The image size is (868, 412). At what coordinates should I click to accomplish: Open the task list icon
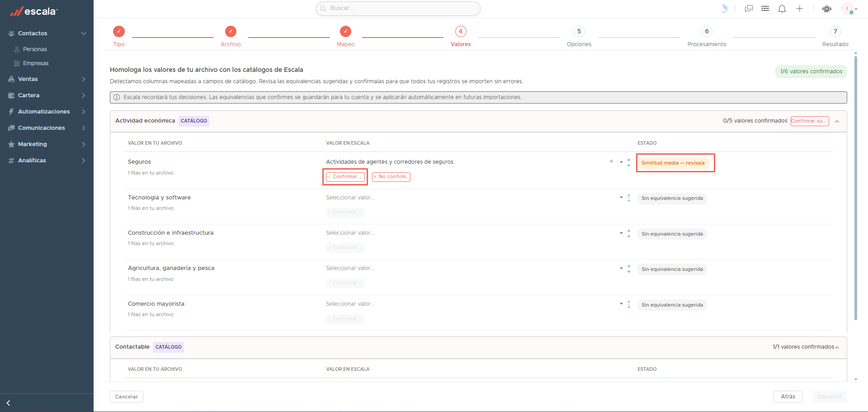click(x=765, y=9)
